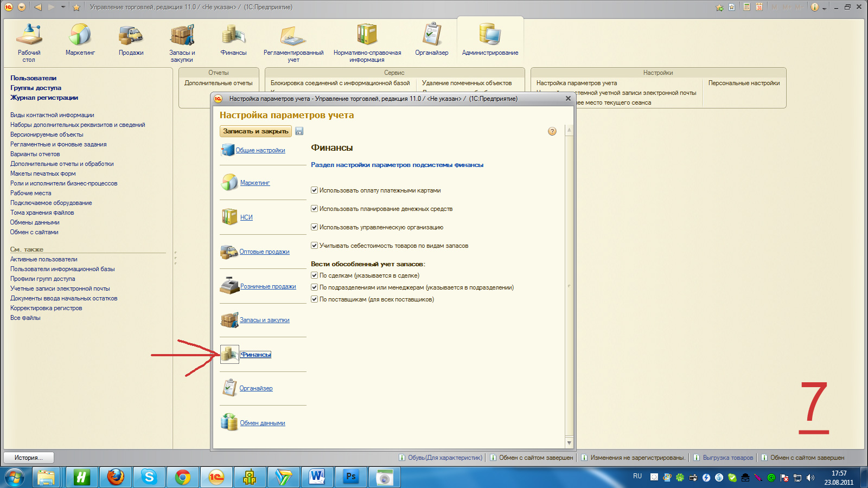The width and height of the screenshot is (868, 488).
Task: Toggle Использовать планирование денежных средств checkbox
Action: [x=314, y=209]
